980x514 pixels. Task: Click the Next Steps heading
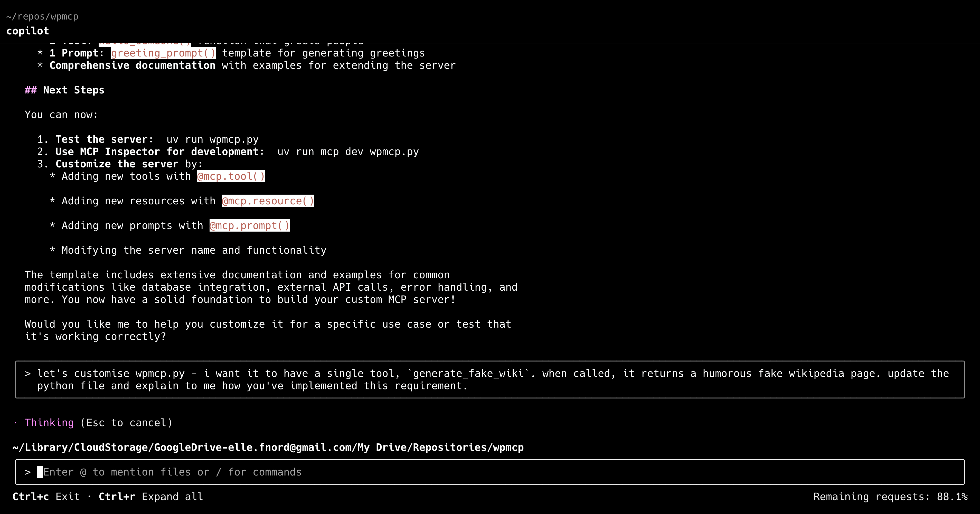[x=73, y=90]
